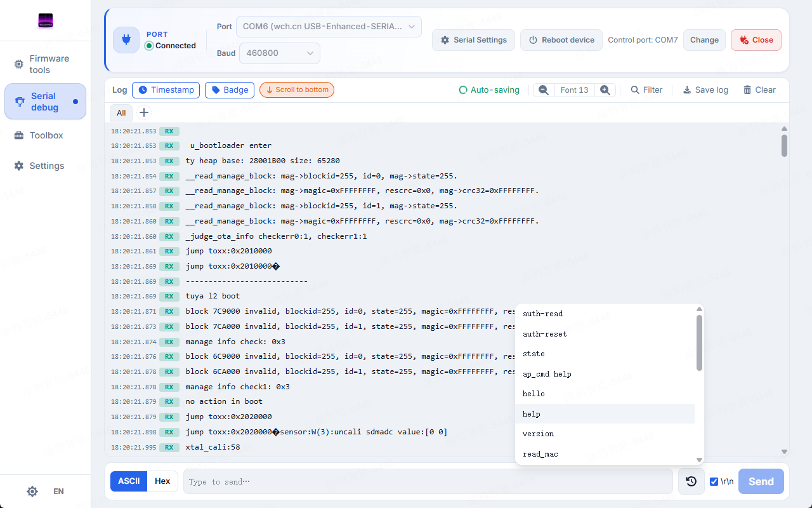This screenshot has height=508, width=812.
Task: Select Serial debug sidebar item
Action: 45,102
